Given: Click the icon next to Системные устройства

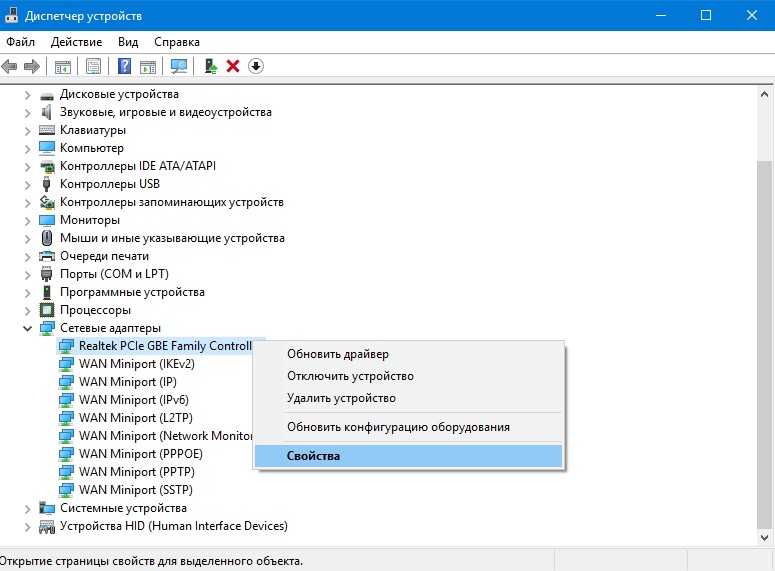Looking at the screenshot, I should 47,508.
